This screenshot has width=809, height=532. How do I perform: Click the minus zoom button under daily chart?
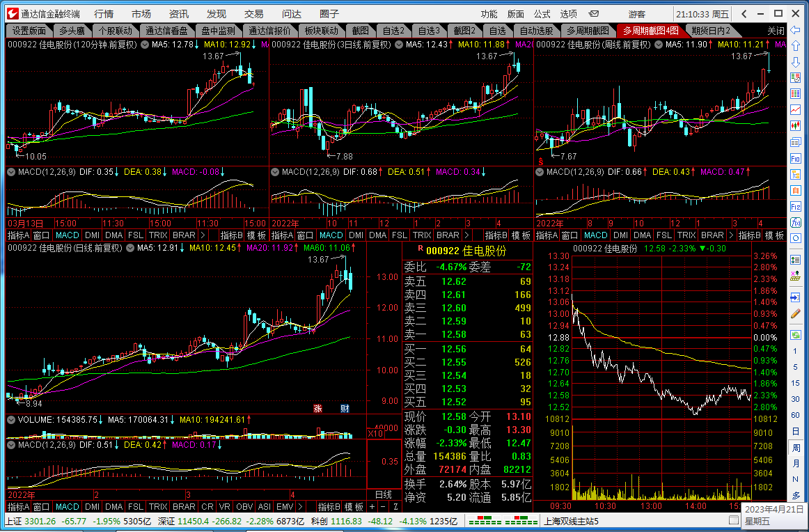click(383, 507)
